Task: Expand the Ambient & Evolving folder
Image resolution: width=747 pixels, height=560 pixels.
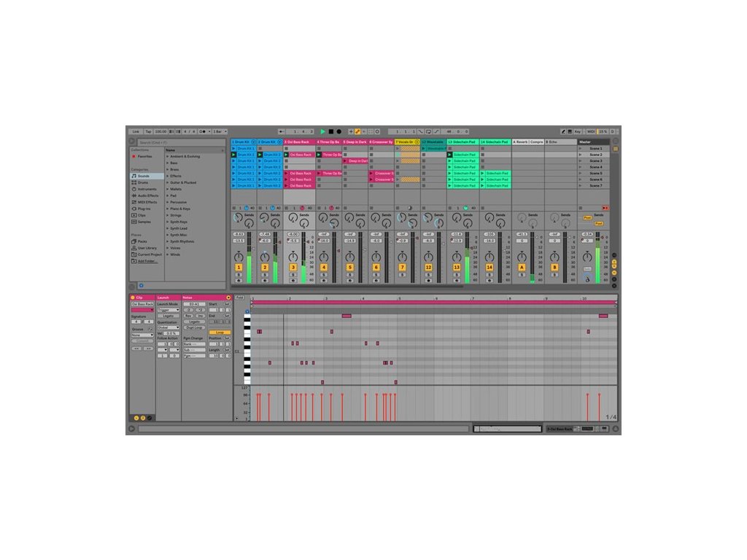Action: (168, 156)
